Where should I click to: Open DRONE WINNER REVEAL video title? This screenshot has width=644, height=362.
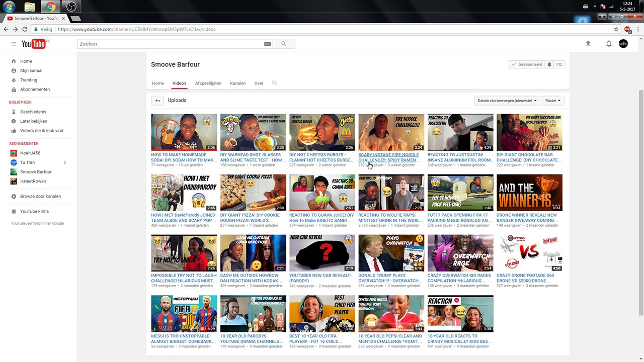(527, 218)
